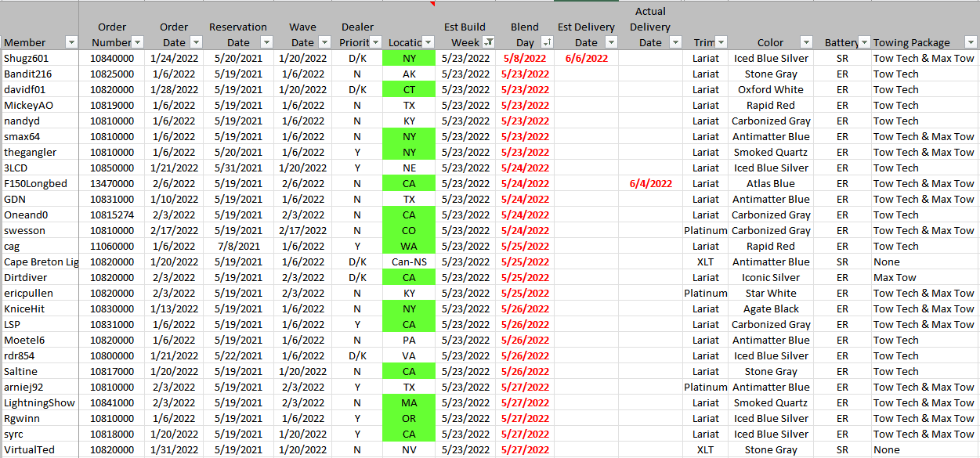Screen dimensions: 980x458
Task: Open the Color column filter dropdown
Action: click(806, 42)
